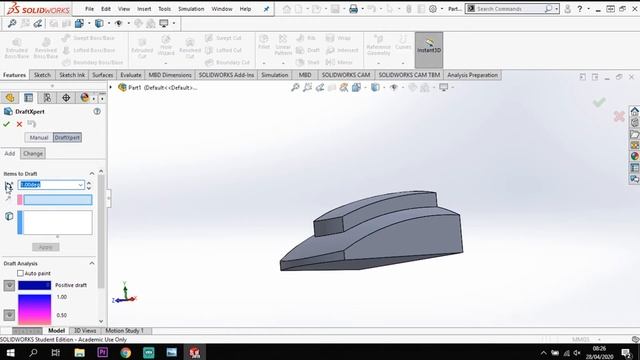Cancel with the large red X in viewport corner
The width and height of the screenshot is (640, 360).
(619, 116)
